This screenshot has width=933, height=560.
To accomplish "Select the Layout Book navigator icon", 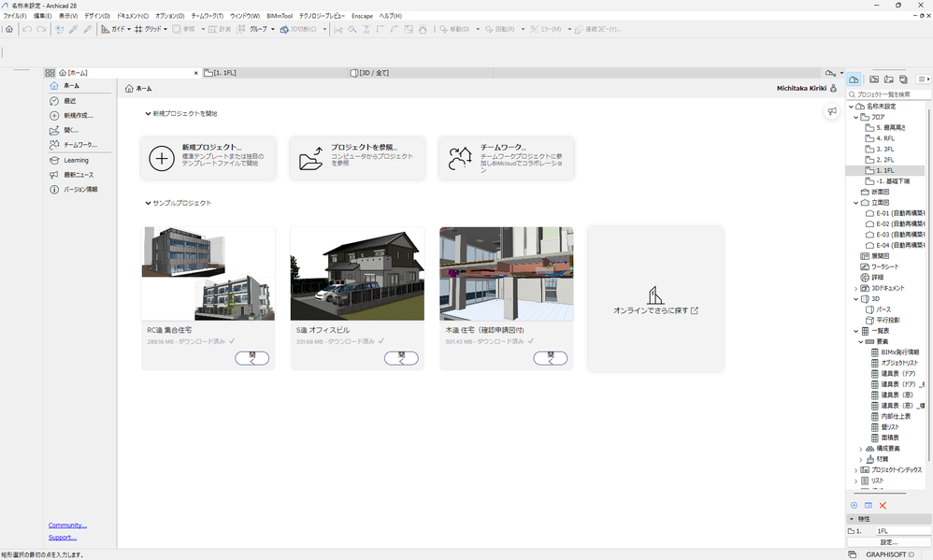I will [888, 79].
